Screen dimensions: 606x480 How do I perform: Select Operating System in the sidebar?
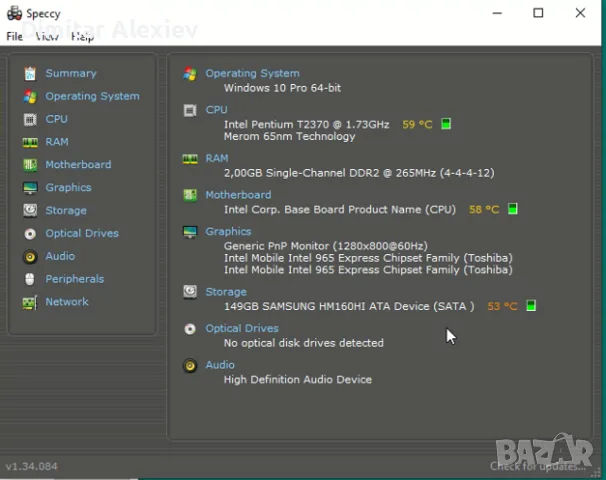click(92, 96)
